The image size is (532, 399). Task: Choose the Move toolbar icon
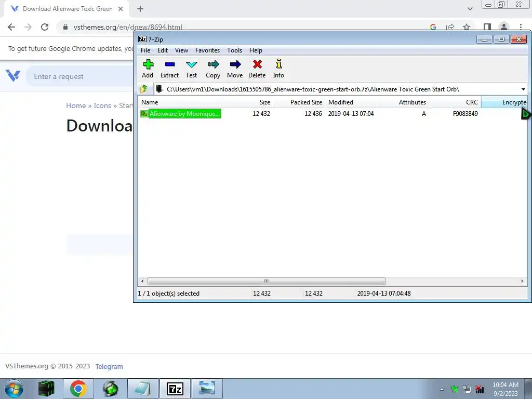coord(235,69)
